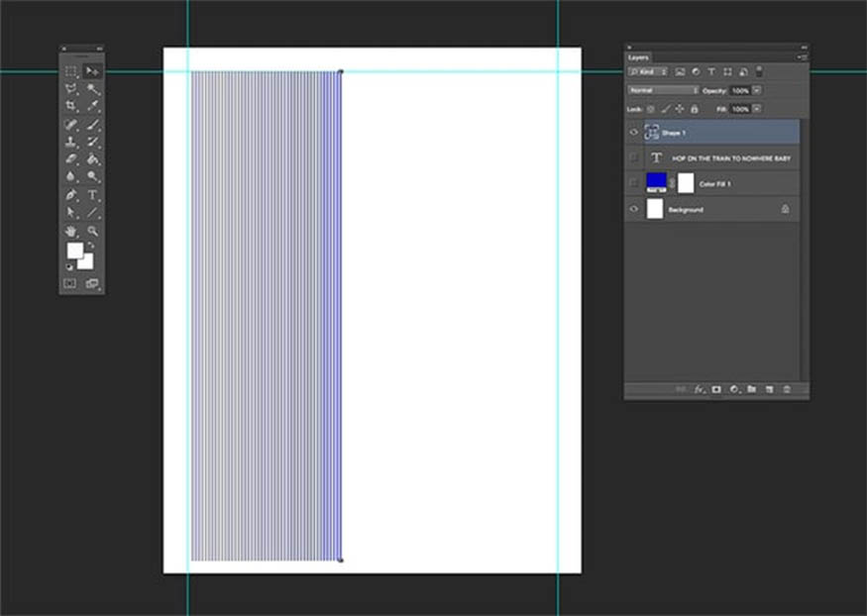867x616 pixels.
Task: Link layers using the panel footer button
Action: [681, 389]
